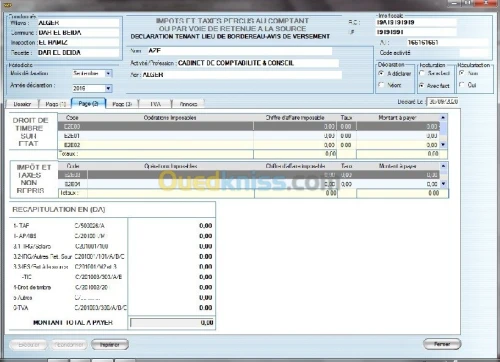This screenshot has width=500, height=362.
Task: Select the highlighted E2E00 row in timbre table
Action: pos(249,126)
